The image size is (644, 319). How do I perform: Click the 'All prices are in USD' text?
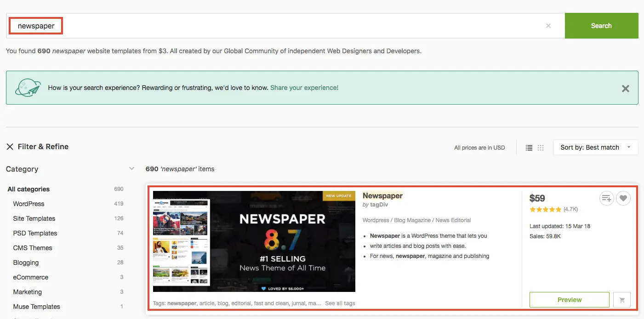(479, 148)
